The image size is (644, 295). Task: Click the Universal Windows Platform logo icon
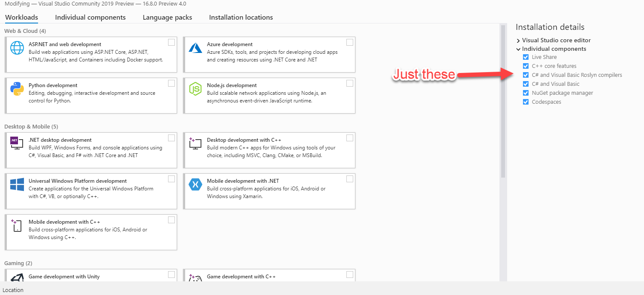[17, 184]
